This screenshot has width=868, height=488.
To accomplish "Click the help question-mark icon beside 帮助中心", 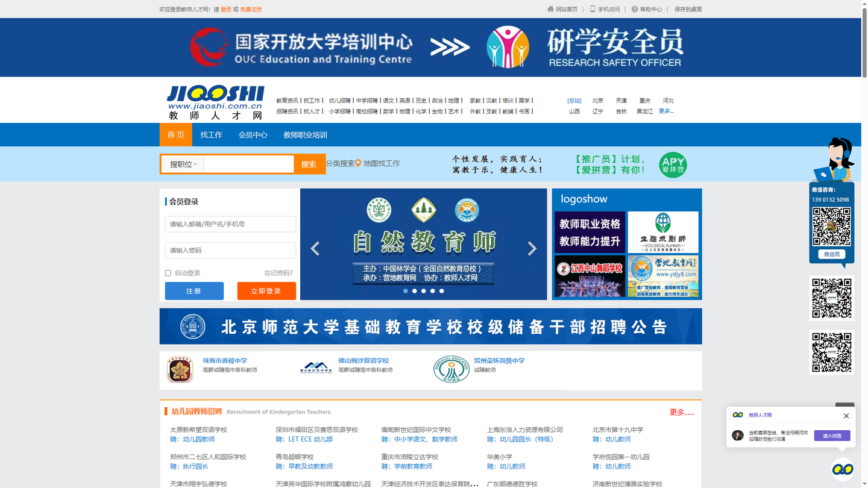I will click(x=635, y=9).
